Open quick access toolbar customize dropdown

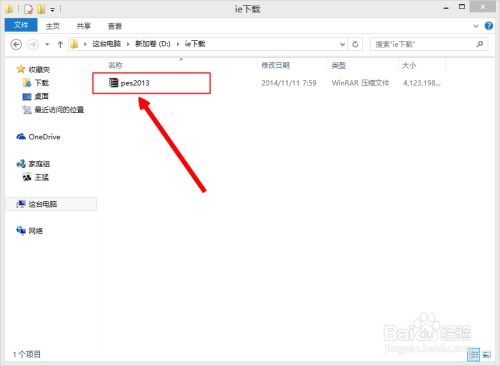tap(52, 10)
